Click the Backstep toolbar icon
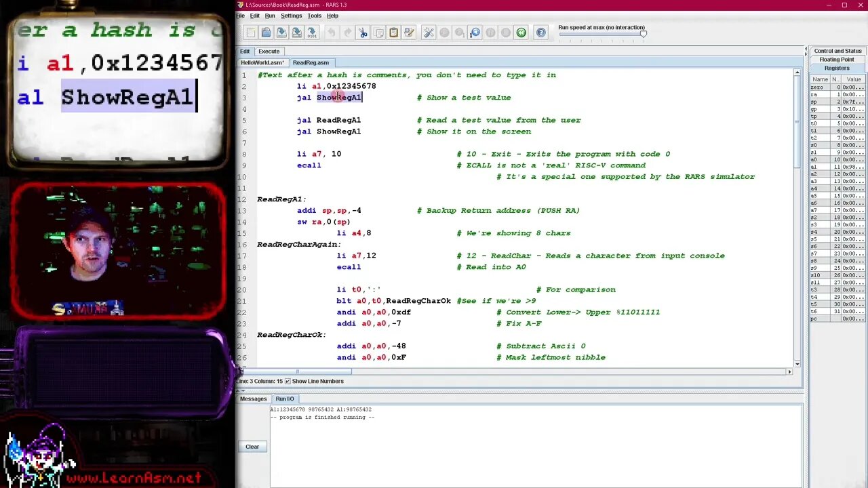The image size is (868, 488). click(475, 33)
